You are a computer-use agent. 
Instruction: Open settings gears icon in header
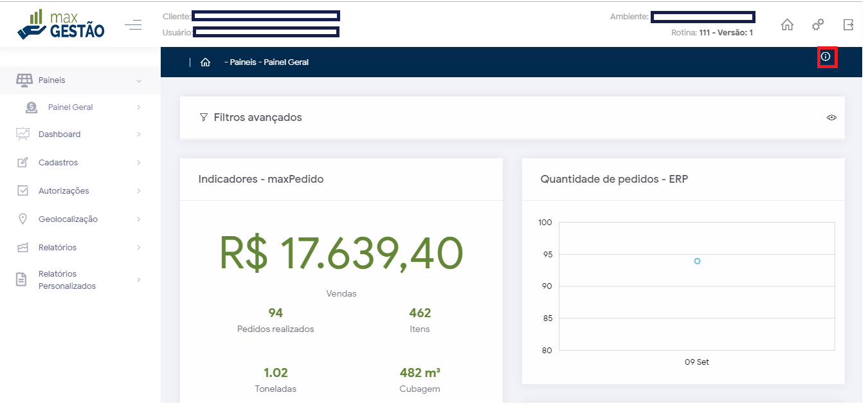pyautogui.click(x=818, y=25)
